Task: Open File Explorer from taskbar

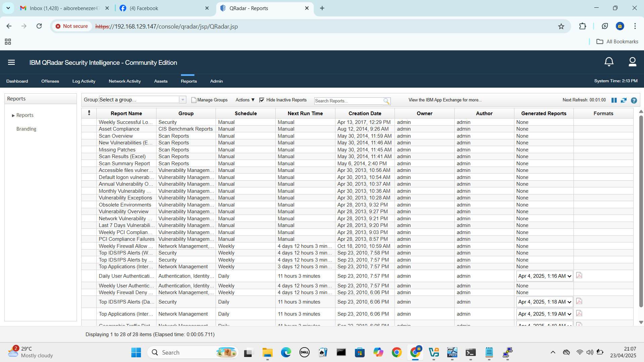Action: click(268, 352)
